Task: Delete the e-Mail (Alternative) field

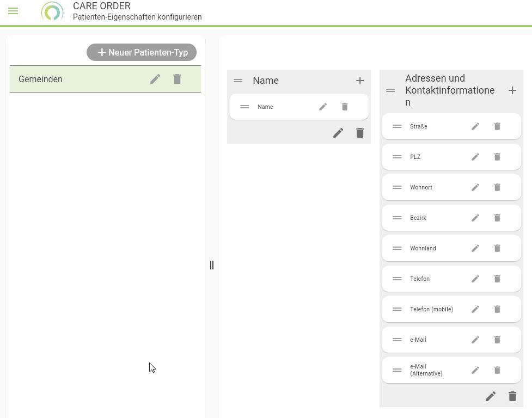Action: click(497, 370)
